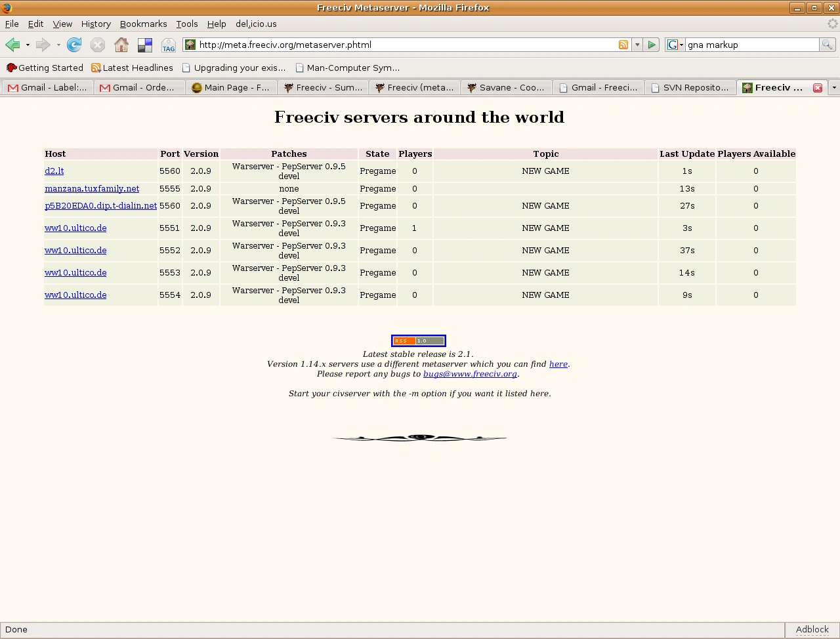
Task: Open del.icio.us bookmarks toolbar icon
Action: [145, 45]
